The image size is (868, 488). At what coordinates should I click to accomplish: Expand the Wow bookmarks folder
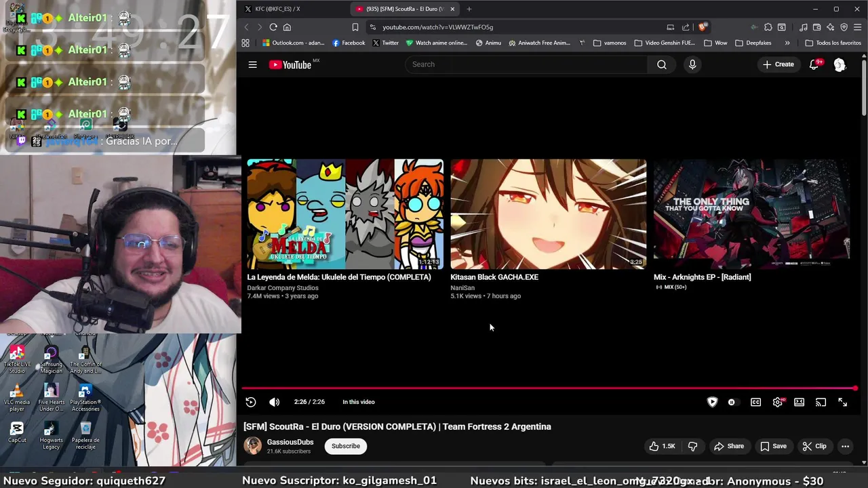[715, 43]
